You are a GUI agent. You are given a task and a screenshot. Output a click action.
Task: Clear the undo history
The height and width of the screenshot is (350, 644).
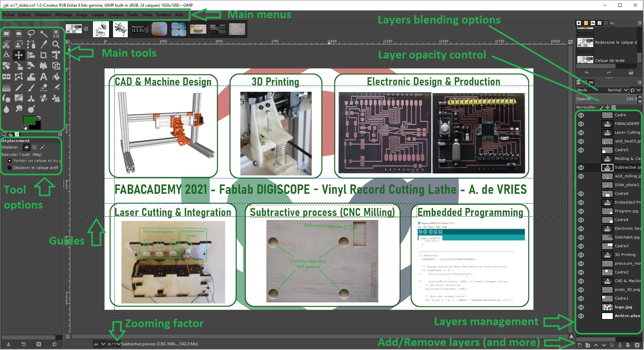coord(631,73)
